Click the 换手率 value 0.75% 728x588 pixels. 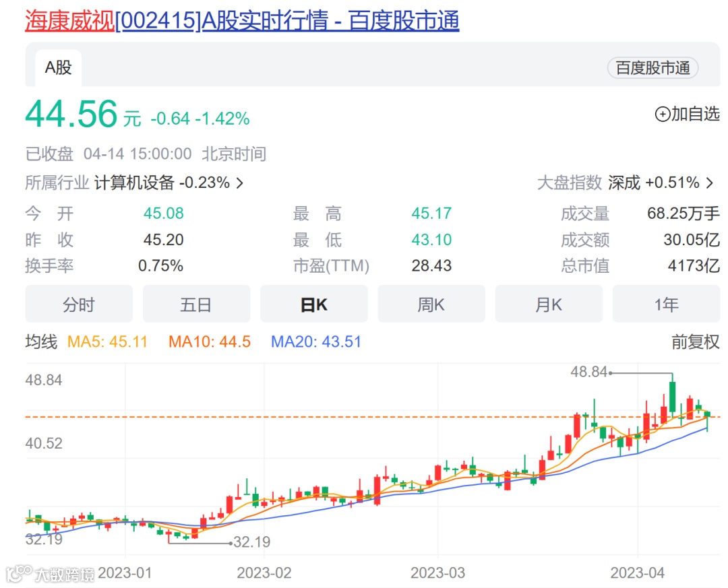(160, 266)
